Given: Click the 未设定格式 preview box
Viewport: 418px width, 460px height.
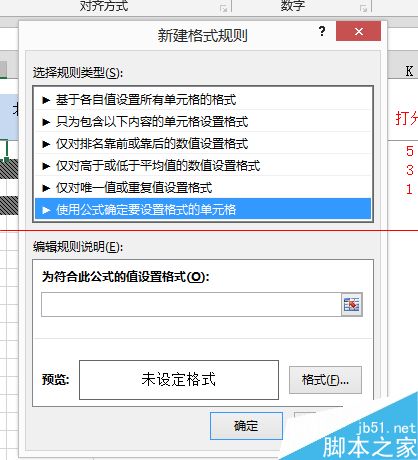Looking at the screenshot, I should [179, 380].
